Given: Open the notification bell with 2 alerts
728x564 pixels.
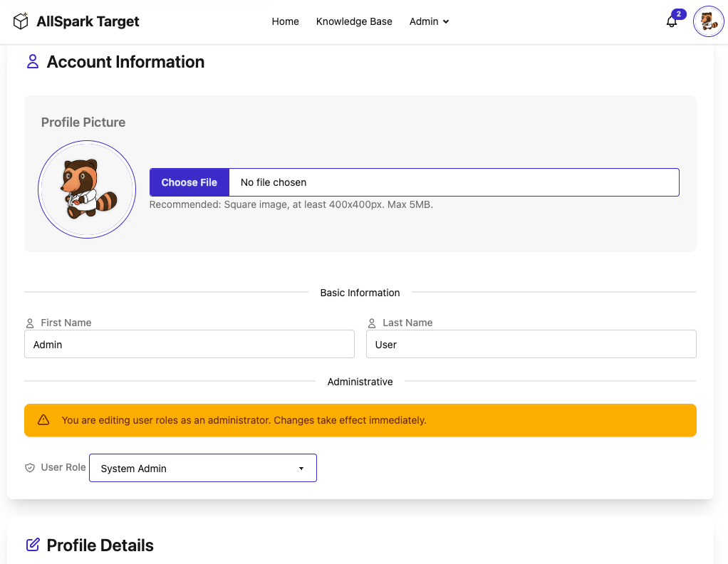Looking at the screenshot, I should [670, 23].
